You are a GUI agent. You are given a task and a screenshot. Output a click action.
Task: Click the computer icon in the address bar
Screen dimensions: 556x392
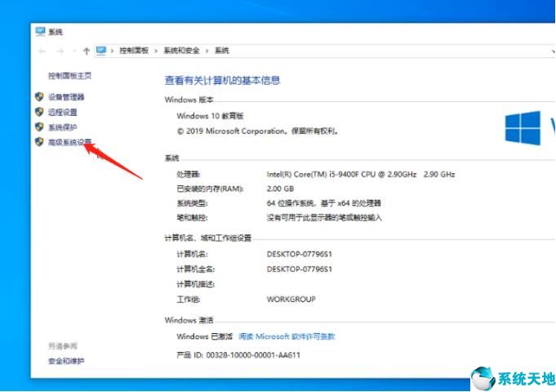(x=101, y=51)
